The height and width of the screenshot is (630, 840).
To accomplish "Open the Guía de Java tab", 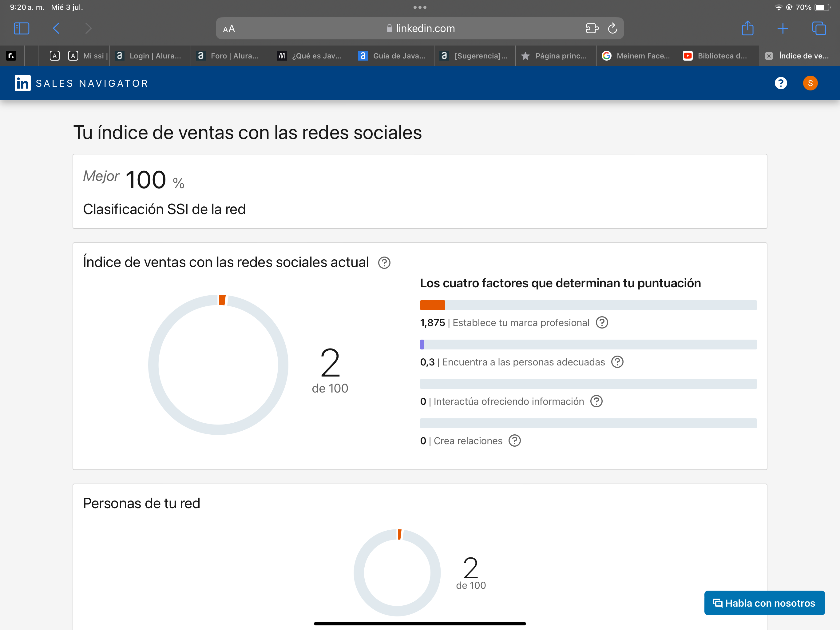I will (x=394, y=56).
